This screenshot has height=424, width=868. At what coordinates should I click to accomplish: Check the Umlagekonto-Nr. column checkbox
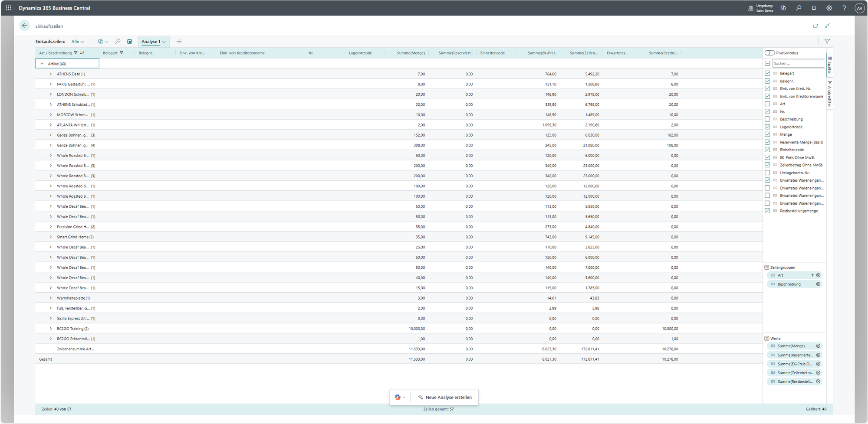click(767, 173)
